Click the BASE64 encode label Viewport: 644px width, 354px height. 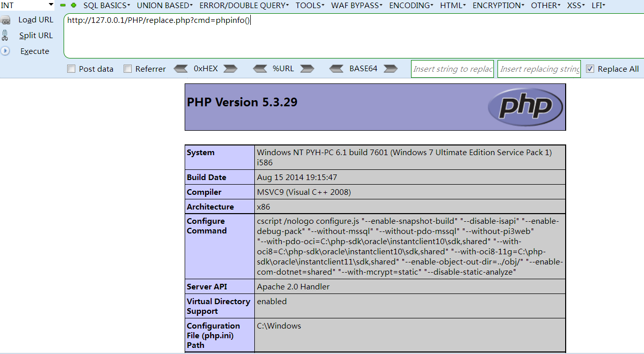point(363,69)
